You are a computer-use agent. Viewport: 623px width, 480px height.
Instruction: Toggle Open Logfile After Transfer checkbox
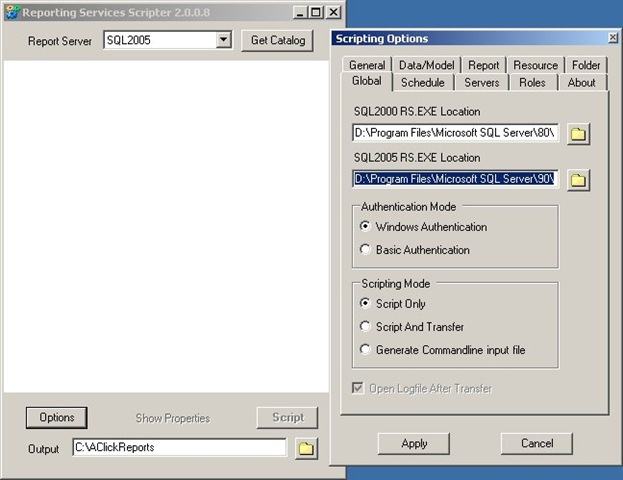[x=358, y=388]
